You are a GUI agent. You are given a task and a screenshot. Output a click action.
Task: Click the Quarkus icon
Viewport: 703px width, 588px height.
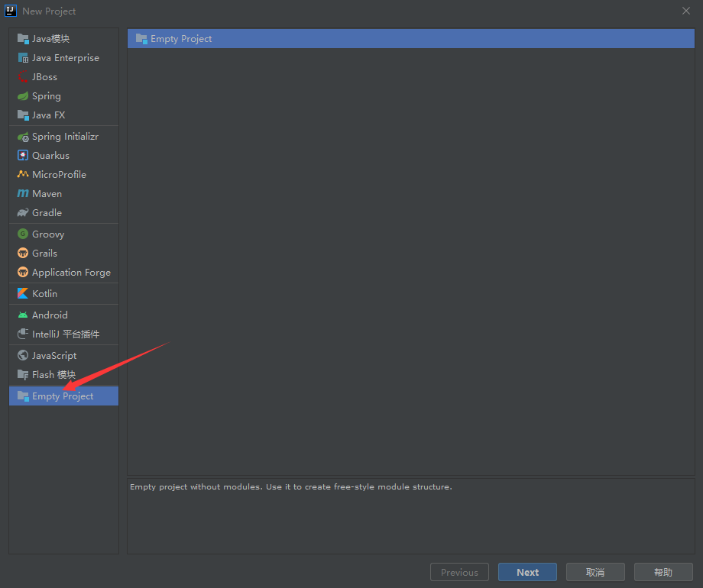coord(23,156)
